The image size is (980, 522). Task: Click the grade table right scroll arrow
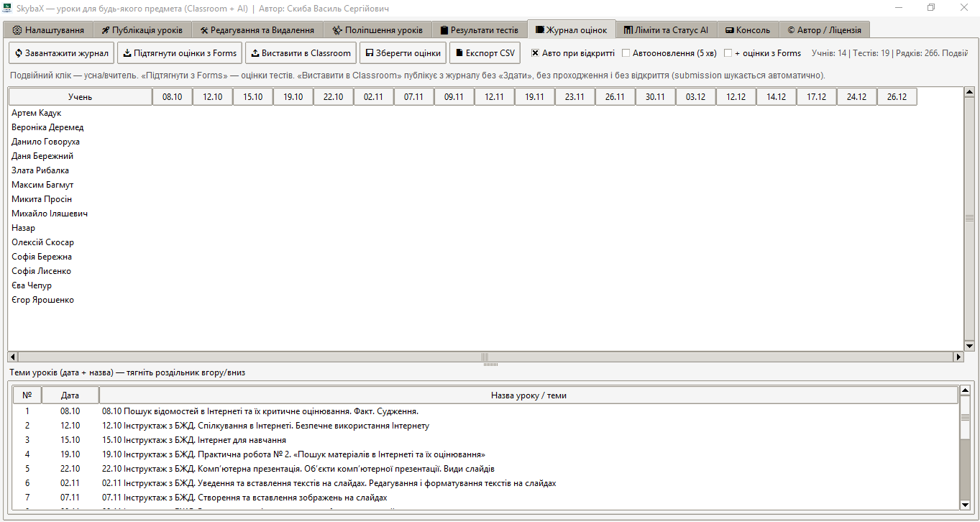pos(958,357)
